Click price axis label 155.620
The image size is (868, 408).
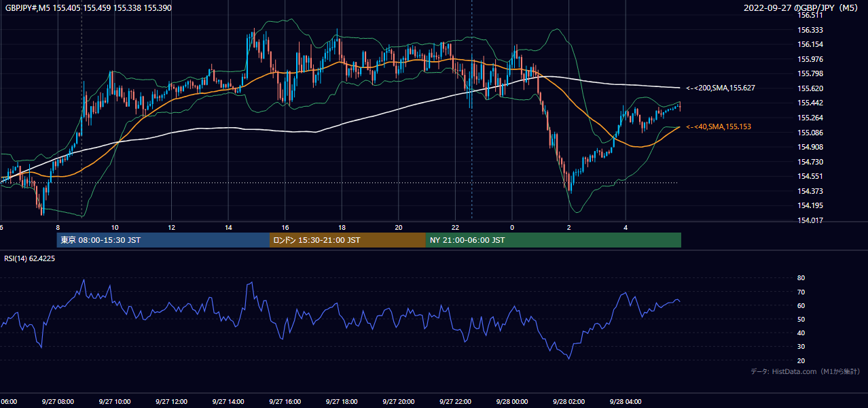coord(810,88)
